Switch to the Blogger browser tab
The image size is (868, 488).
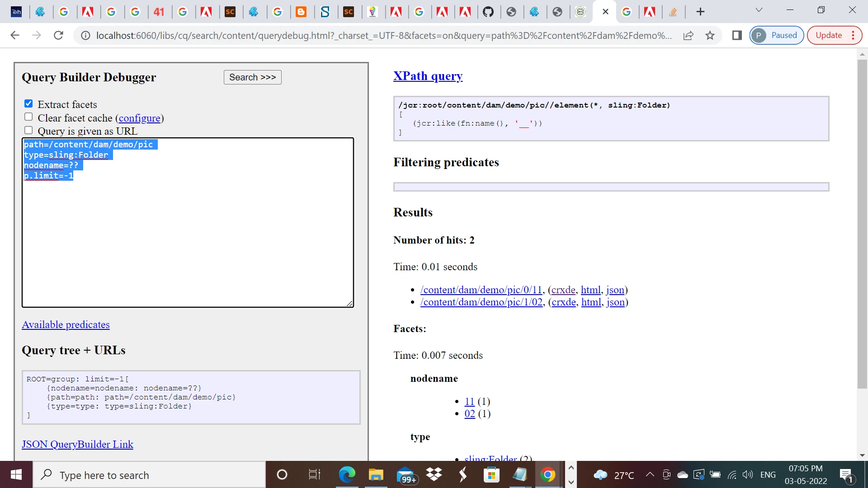pyautogui.click(x=301, y=12)
